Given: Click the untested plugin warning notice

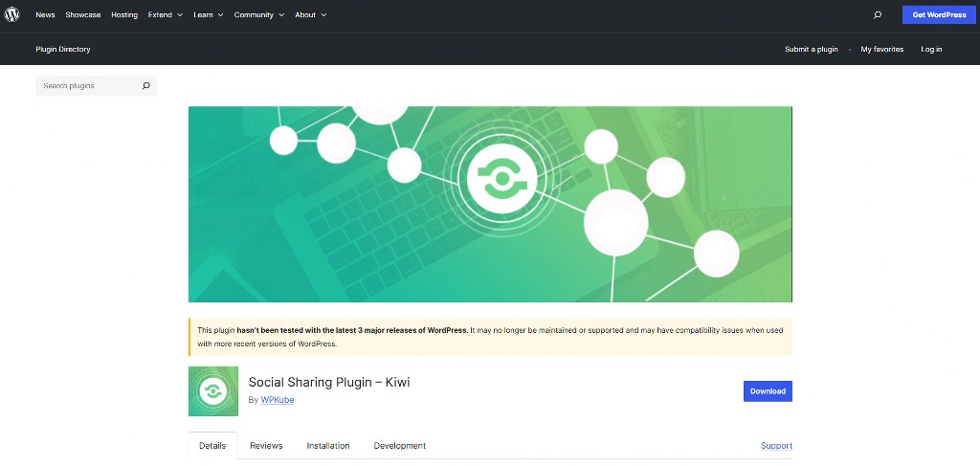Looking at the screenshot, I should 490,337.
